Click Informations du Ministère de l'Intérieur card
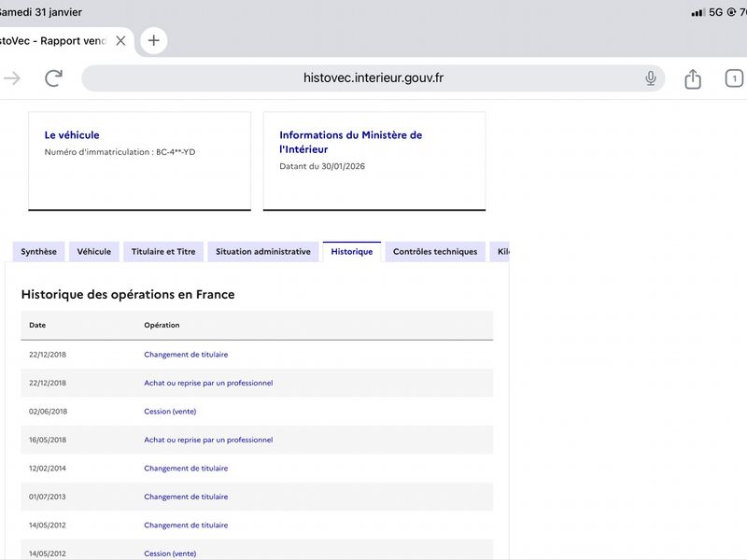 point(373,161)
